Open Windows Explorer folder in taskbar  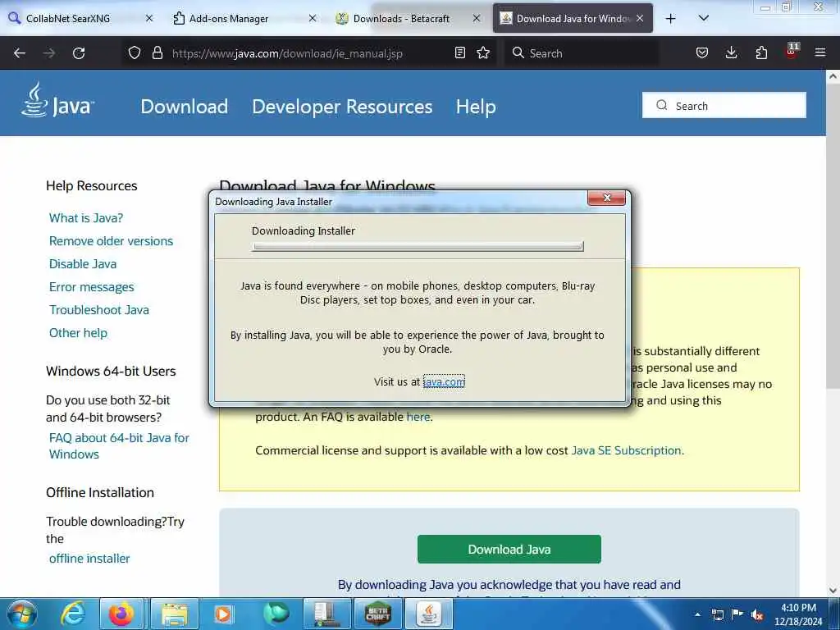(174, 614)
